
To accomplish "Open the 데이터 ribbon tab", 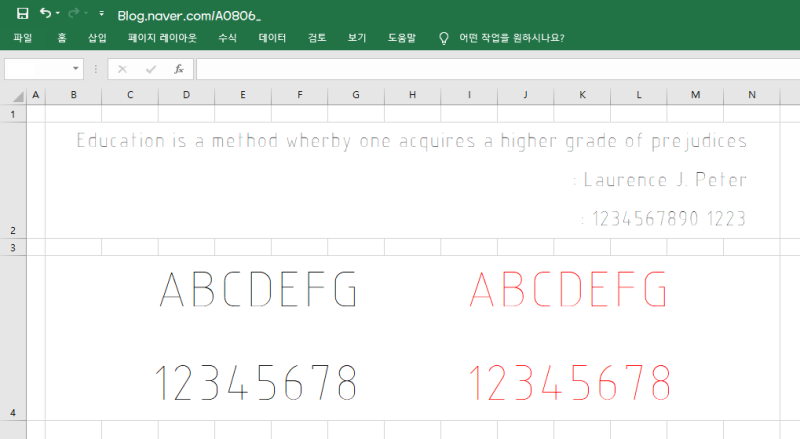I will click(x=272, y=38).
